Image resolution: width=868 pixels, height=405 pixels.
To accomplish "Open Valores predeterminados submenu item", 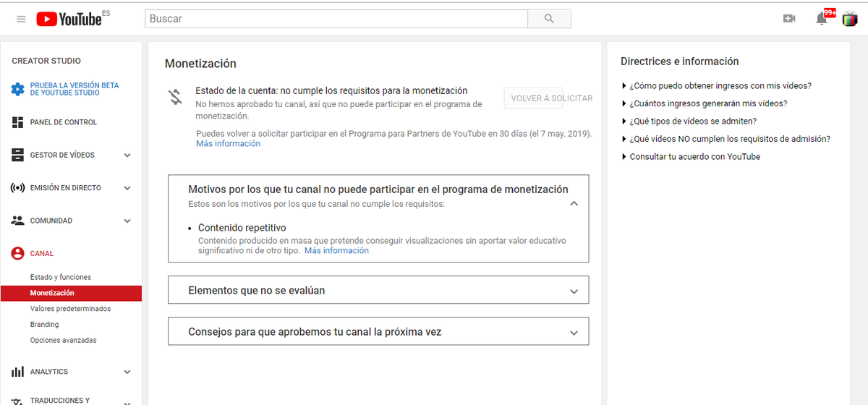I will (70, 309).
